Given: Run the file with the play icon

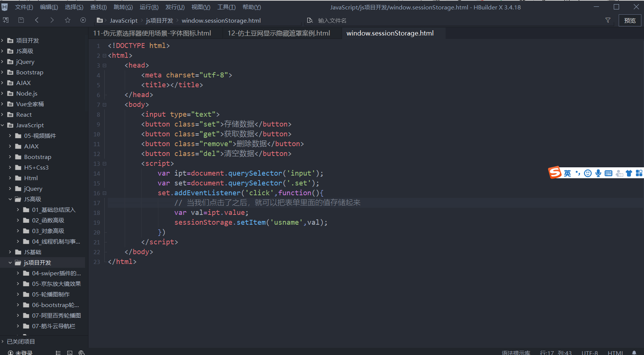Looking at the screenshot, I should [x=83, y=20].
